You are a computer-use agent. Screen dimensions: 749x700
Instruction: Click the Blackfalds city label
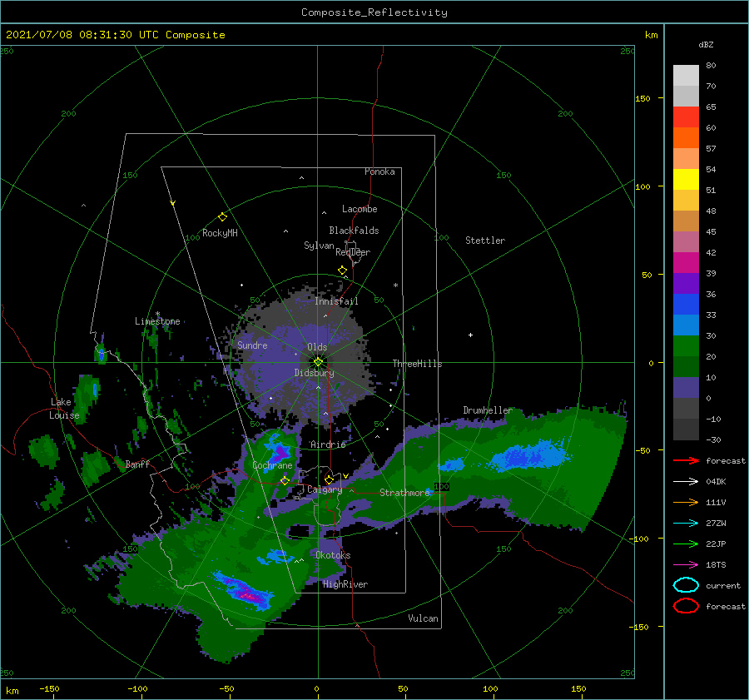(354, 231)
